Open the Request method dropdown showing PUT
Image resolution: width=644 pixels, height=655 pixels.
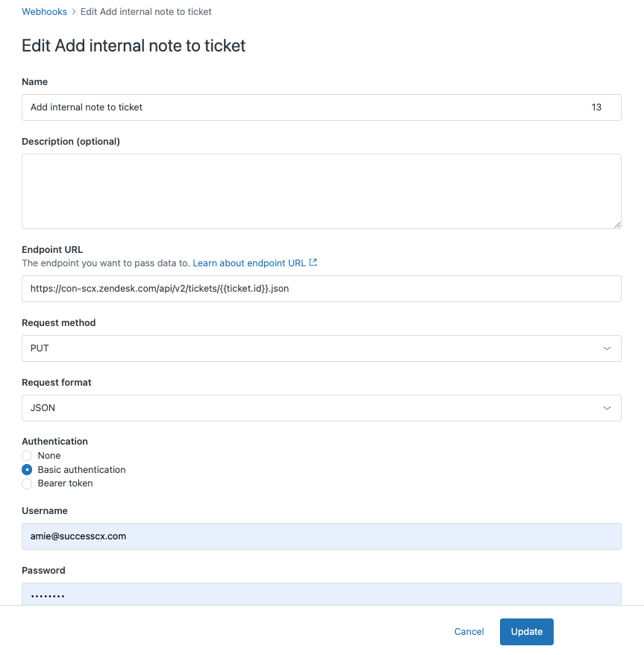321,348
